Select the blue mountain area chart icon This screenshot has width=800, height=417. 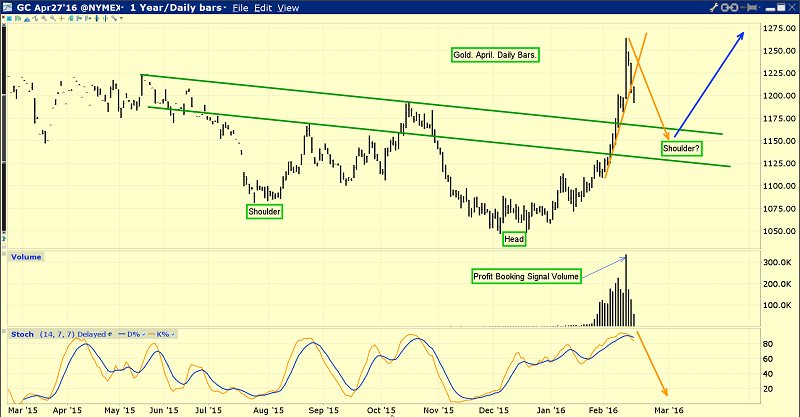tap(27, 19)
